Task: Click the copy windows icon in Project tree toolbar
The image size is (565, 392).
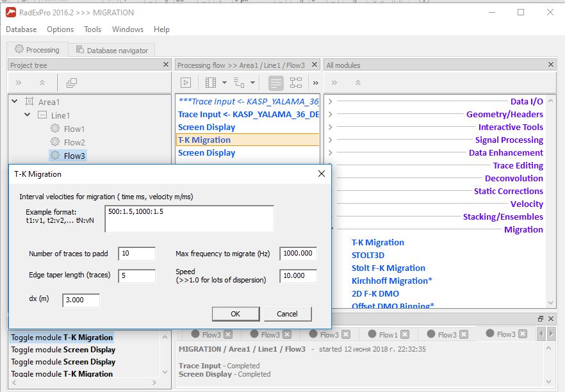Action: [71, 83]
